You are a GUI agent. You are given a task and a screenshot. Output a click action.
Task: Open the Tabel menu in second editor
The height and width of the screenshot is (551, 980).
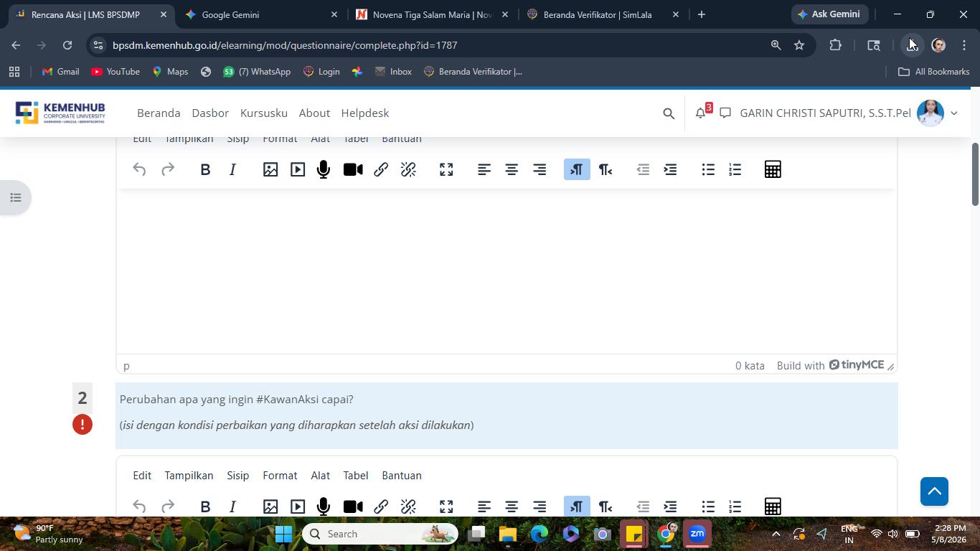point(356,476)
